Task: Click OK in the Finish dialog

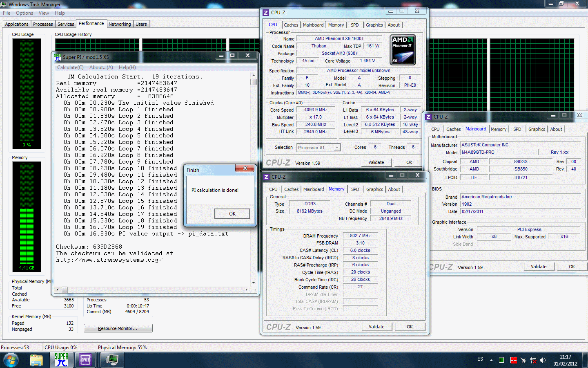Action: pos(232,213)
